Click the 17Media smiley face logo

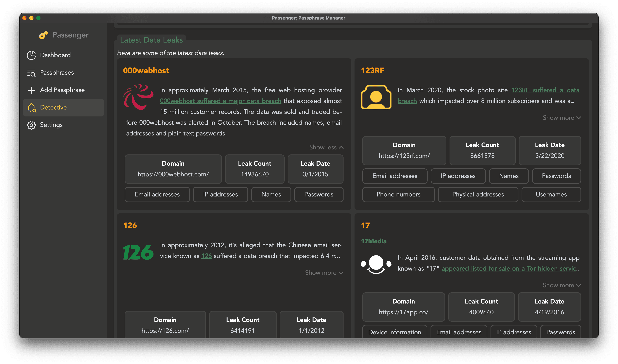coord(376,264)
